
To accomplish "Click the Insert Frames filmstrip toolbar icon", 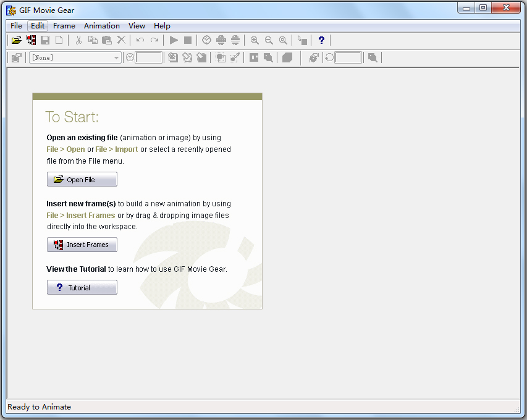I will pos(32,40).
